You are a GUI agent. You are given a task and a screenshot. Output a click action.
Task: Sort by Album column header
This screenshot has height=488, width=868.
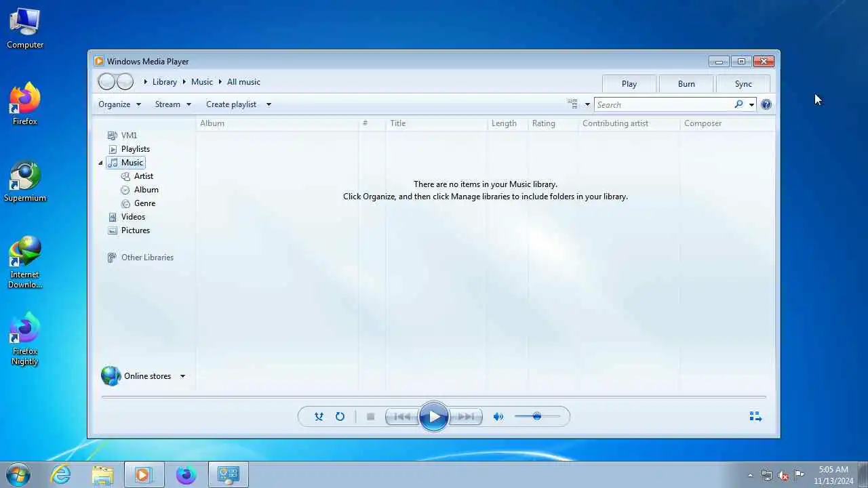click(x=277, y=123)
